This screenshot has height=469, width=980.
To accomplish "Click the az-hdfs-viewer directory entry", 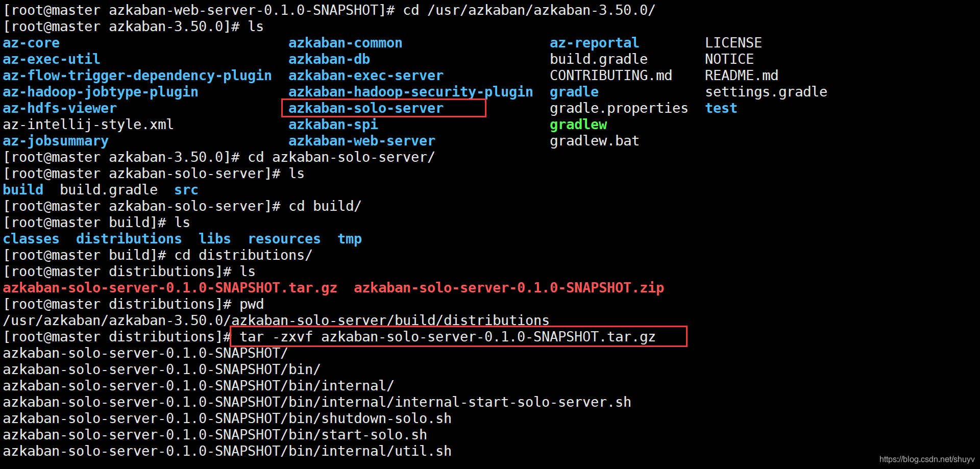I will 60,108.
